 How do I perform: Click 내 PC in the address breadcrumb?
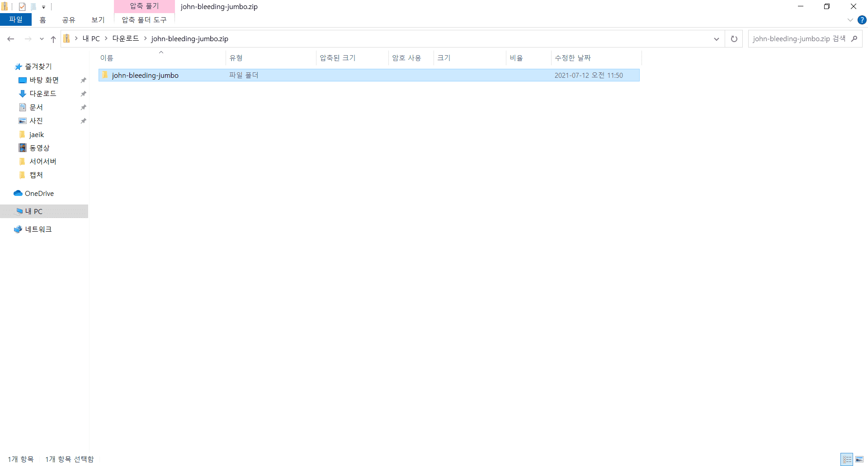tap(91, 39)
